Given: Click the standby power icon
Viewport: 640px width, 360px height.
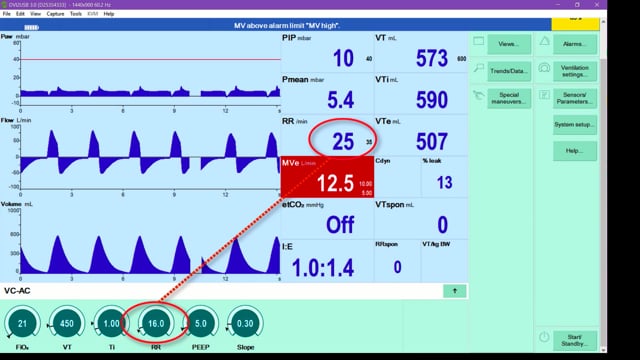Looking at the screenshot, I should click(x=544, y=337).
